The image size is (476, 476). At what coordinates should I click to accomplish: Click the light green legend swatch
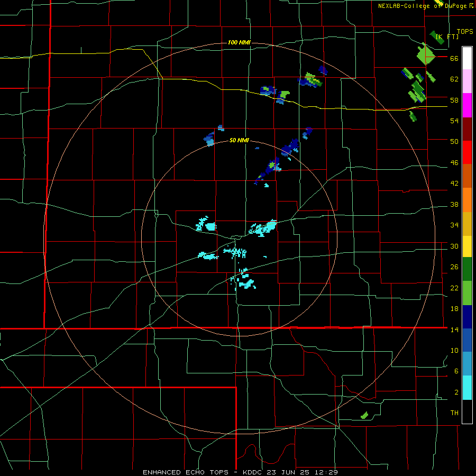[467, 293]
